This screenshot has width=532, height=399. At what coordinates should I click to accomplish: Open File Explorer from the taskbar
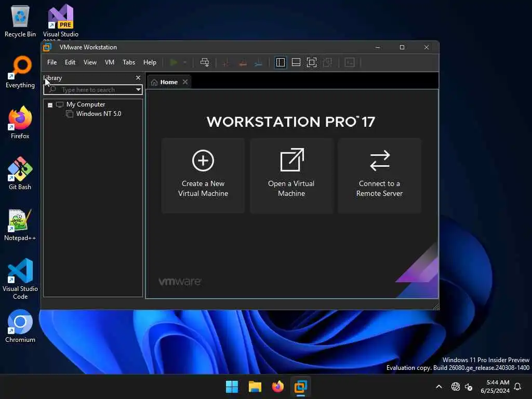[255, 387]
